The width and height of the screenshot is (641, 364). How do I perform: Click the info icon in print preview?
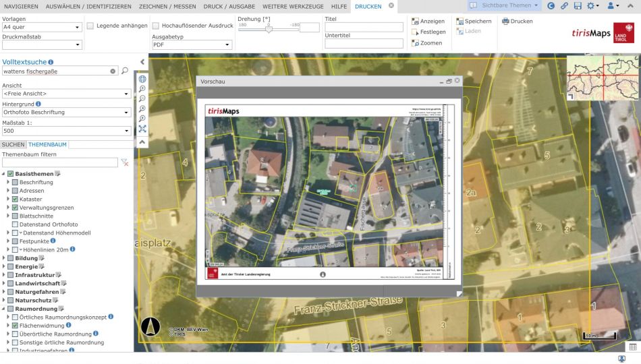tap(323, 274)
